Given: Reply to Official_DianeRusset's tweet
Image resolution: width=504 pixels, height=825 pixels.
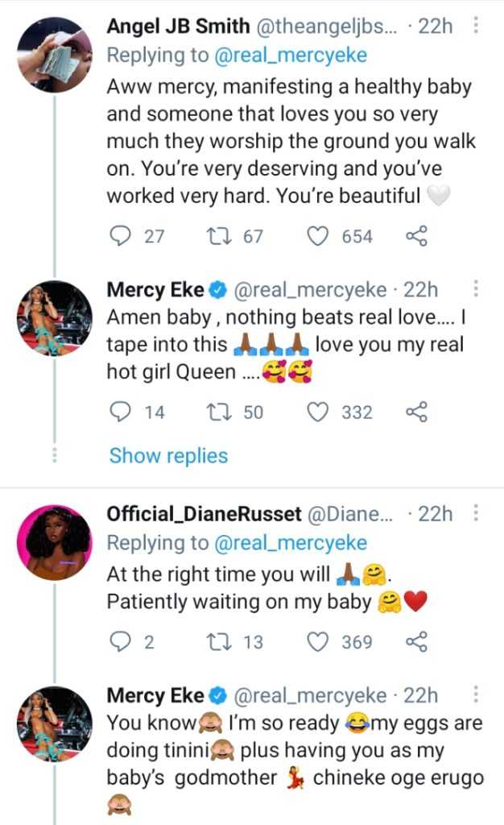Looking at the screenshot, I should pos(120,642).
